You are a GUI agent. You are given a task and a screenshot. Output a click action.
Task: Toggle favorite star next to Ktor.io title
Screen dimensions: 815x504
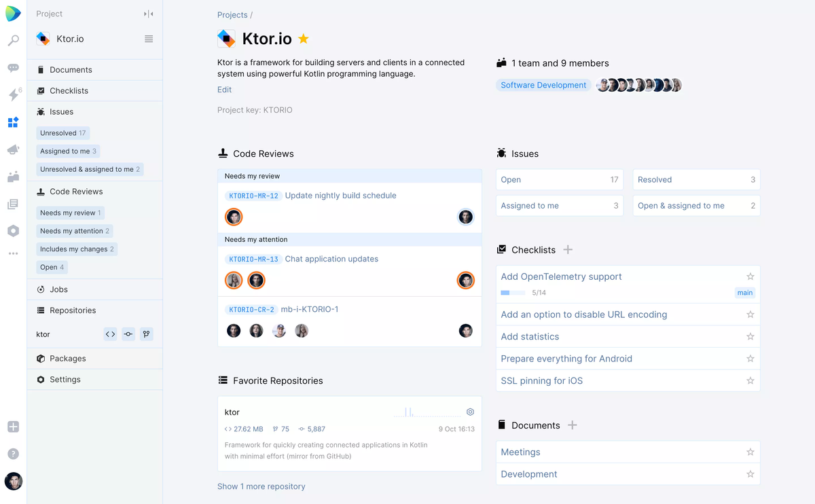(304, 39)
